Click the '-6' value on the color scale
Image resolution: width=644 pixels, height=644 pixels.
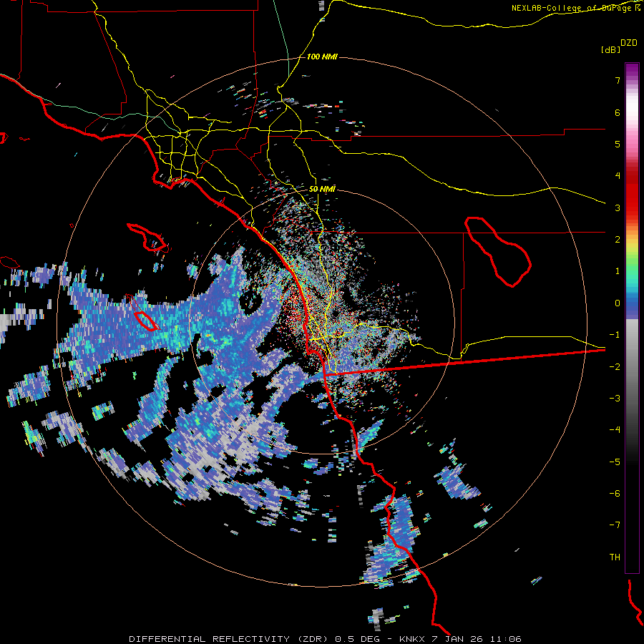point(615,493)
